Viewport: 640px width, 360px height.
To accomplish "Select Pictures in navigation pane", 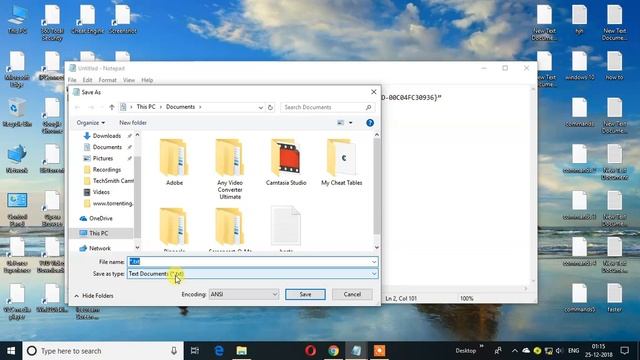I will pos(103,158).
